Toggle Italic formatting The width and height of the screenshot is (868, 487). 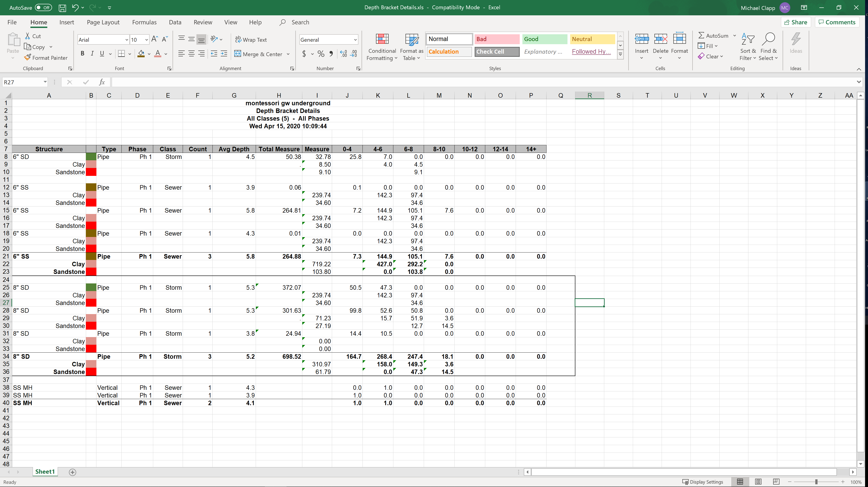[x=92, y=54]
